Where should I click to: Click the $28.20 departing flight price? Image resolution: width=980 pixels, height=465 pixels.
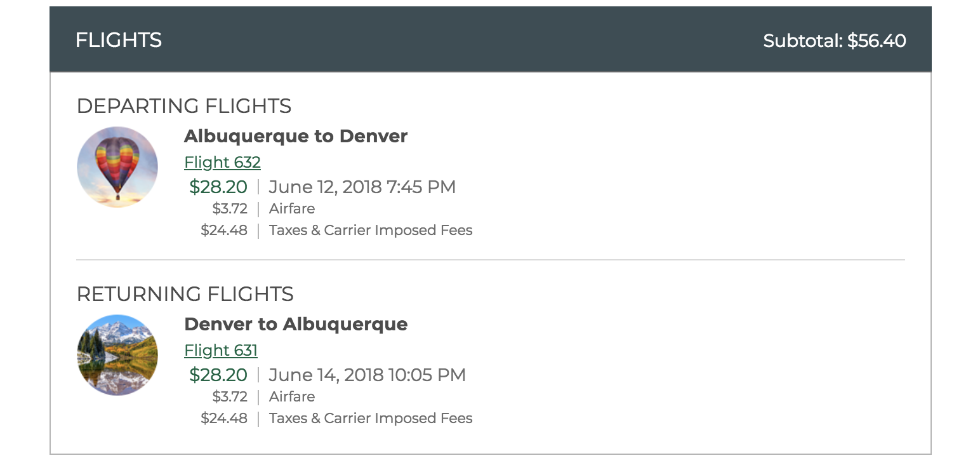point(218,187)
